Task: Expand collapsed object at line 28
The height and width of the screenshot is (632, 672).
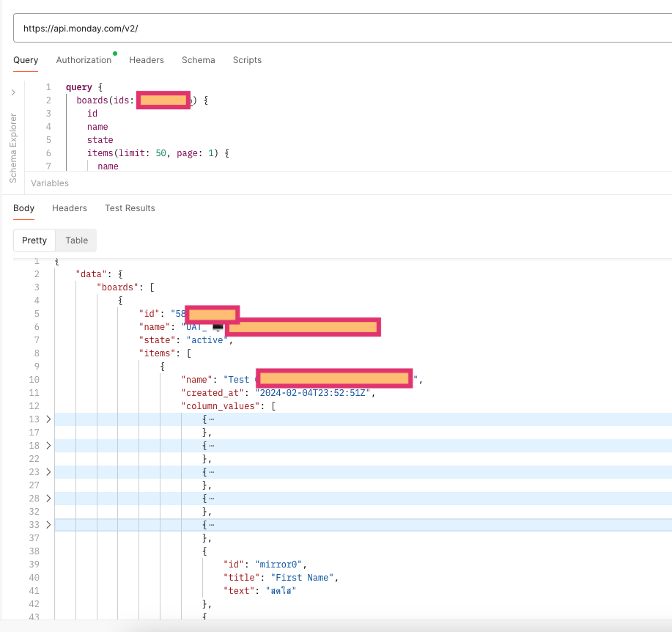Action: coord(48,499)
